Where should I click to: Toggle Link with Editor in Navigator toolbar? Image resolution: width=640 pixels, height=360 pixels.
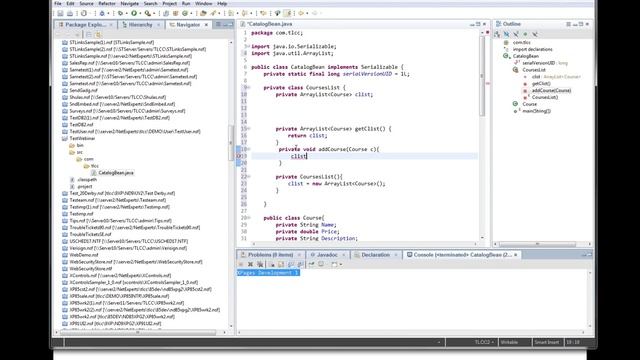(x=98, y=35)
